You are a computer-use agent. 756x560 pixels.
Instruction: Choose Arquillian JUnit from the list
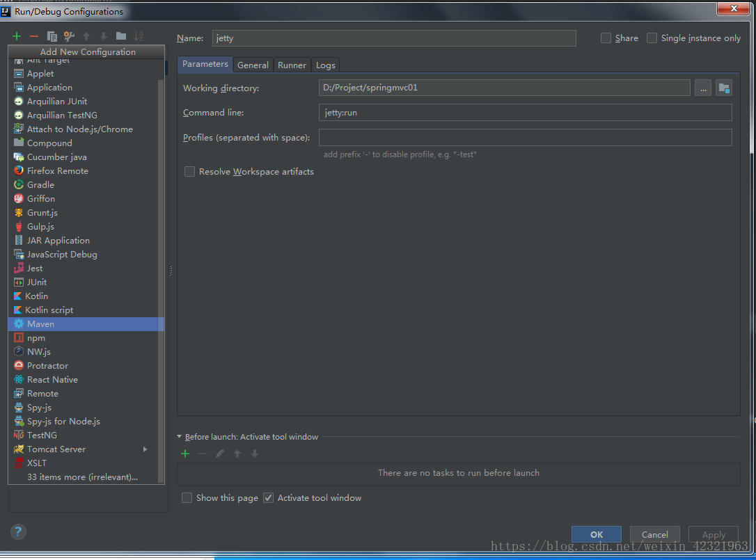[x=86, y=102]
